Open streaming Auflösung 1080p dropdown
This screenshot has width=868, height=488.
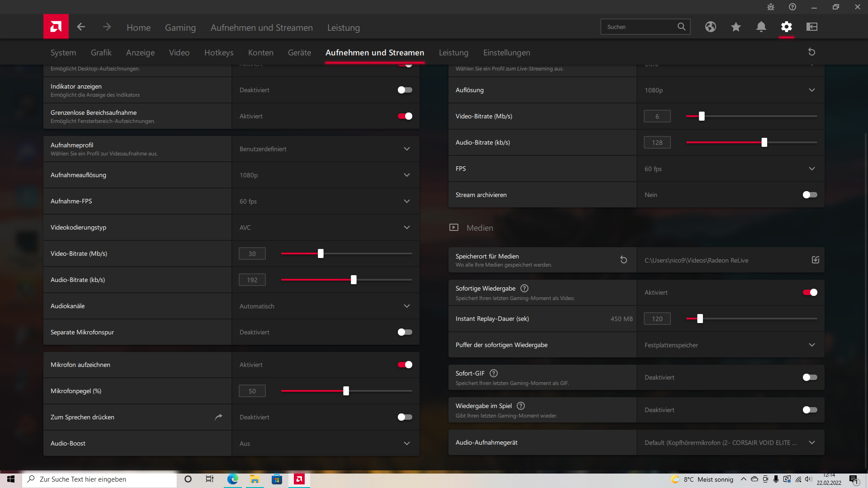pyautogui.click(x=731, y=90)
